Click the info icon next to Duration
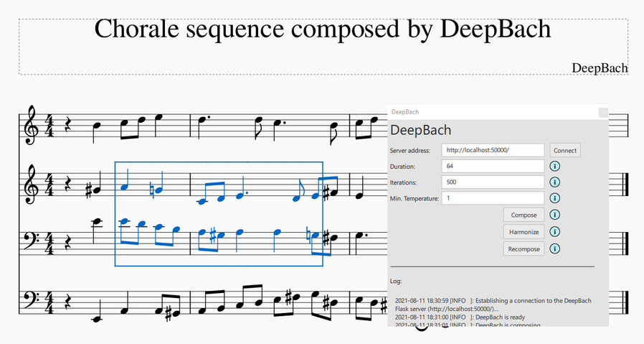Viewport: 644px width, 344px height. tap(555, 167)
